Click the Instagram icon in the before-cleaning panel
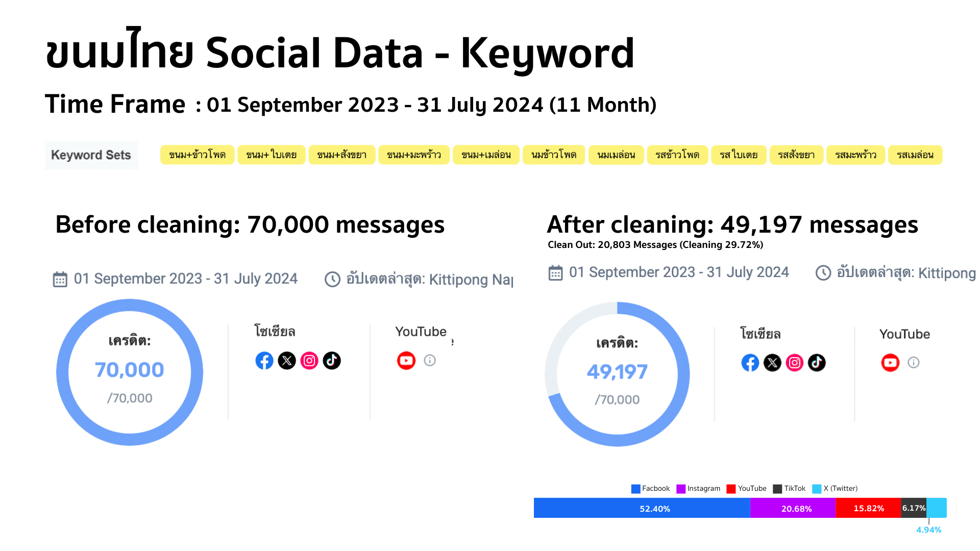This screenshot has height=551, width=980. (309, 361)
